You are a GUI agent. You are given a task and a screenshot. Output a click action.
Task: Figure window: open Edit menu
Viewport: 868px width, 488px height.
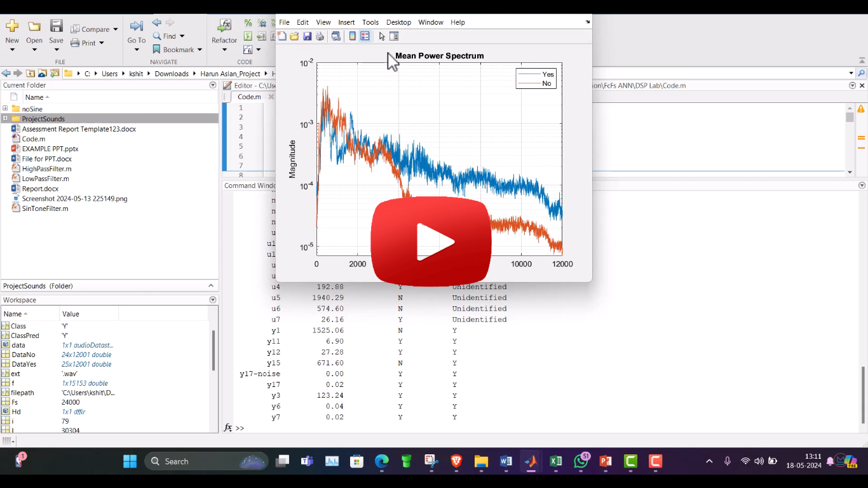[302, 22]
